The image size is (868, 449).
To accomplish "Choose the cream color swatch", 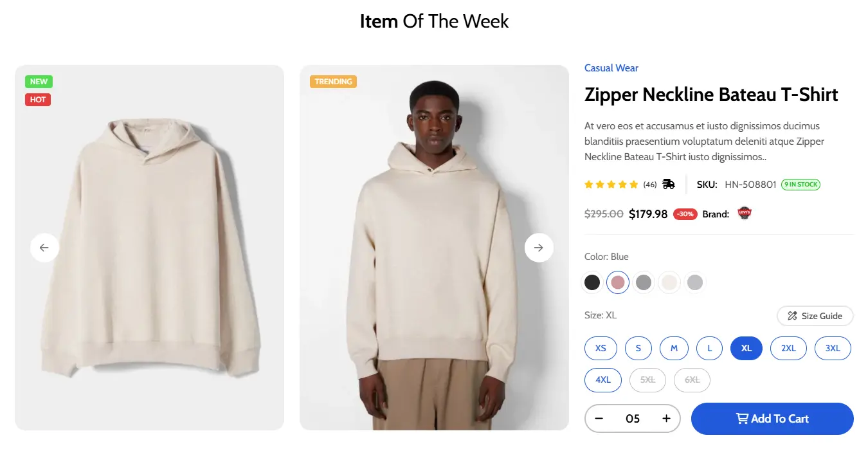I will click(669, 282).
